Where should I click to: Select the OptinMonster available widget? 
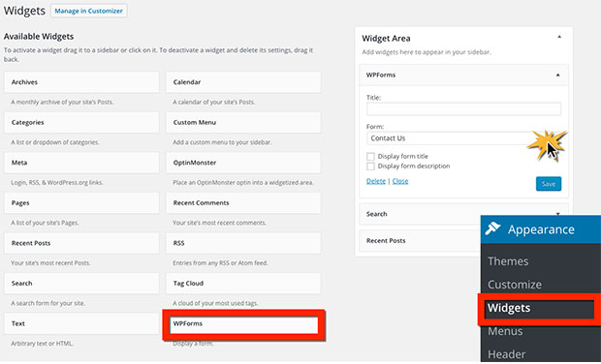[x=243, y=163]
